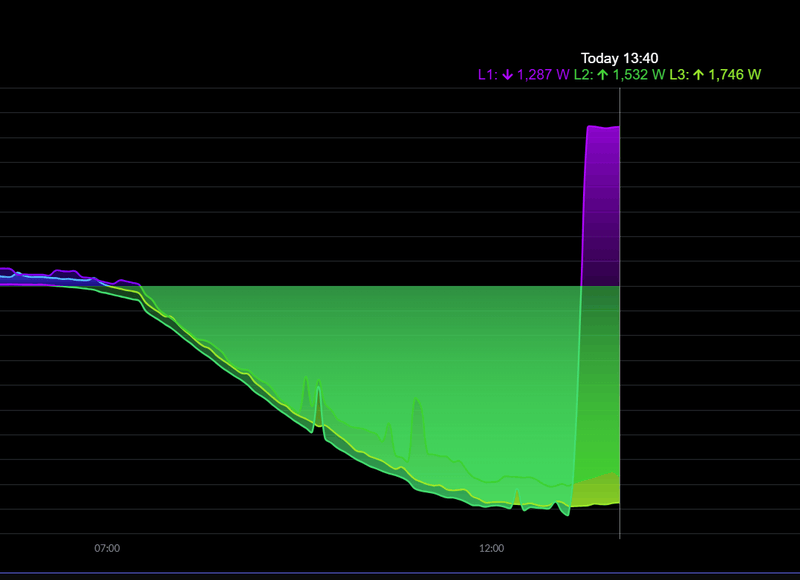The image size is (800, 580).
Task: Click the tall purple L1 block above baseline
Action: click(601, 206)
